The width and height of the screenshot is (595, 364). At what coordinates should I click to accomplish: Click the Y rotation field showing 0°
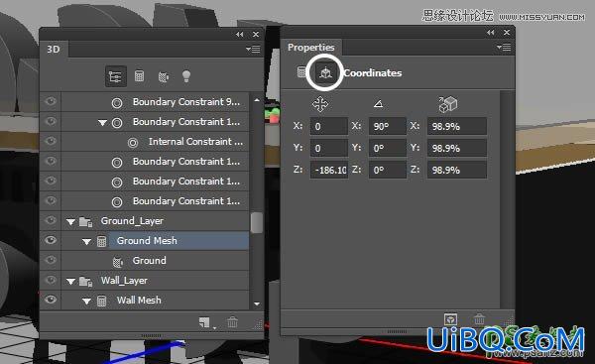click(x=387, y=148)
